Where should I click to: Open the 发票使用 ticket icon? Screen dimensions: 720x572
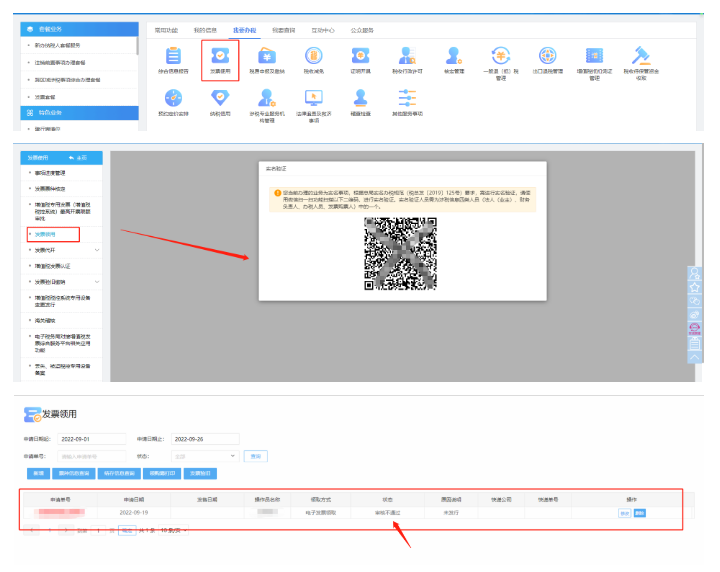(x=220, y=56)
